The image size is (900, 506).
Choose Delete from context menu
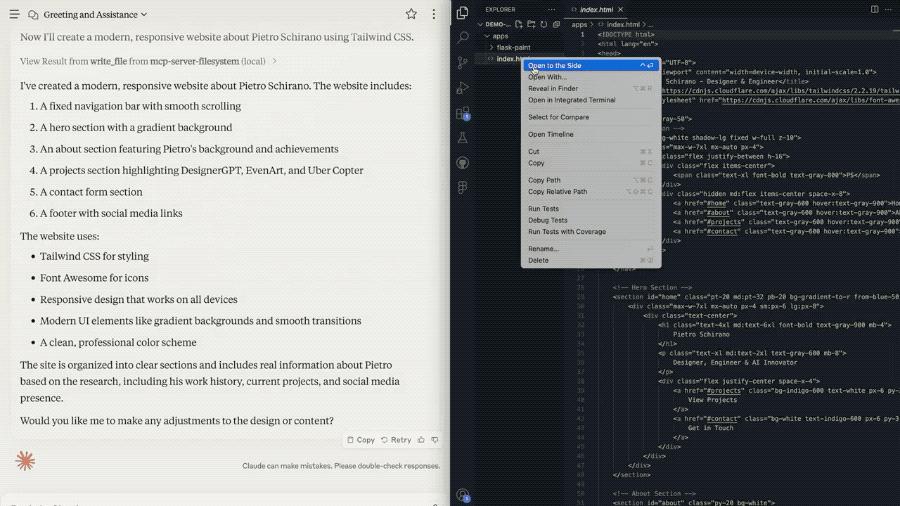click(x=591, y=260)
